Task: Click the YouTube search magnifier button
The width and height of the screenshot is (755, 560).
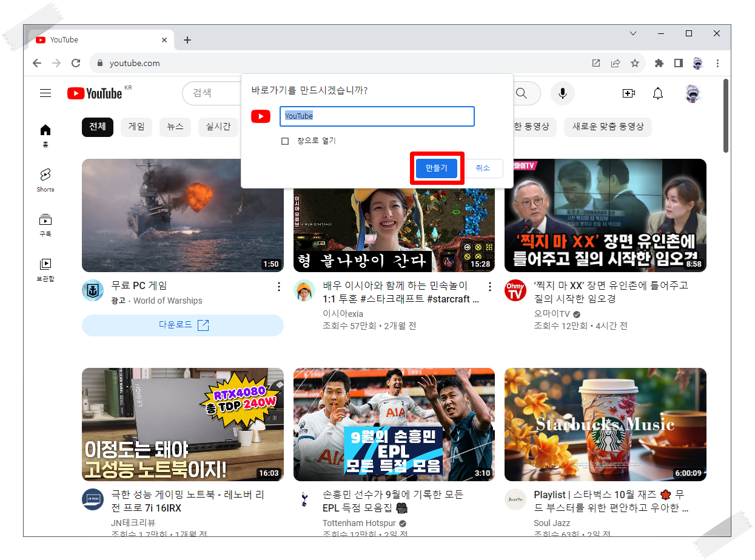Action: pyautogui.click(x=522, y=93)
